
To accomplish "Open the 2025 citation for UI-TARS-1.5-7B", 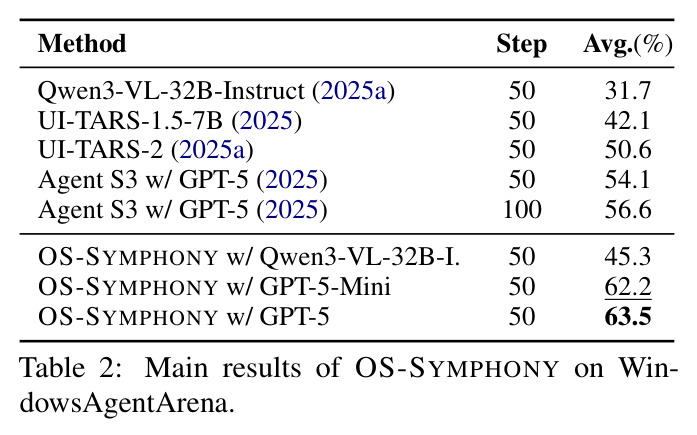I will [267, 120].
